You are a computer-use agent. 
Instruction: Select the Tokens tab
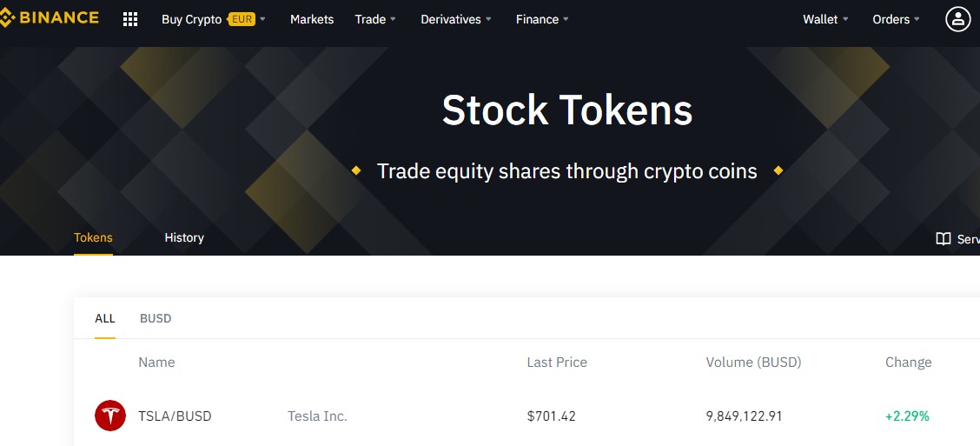click(x=93, y=237)
